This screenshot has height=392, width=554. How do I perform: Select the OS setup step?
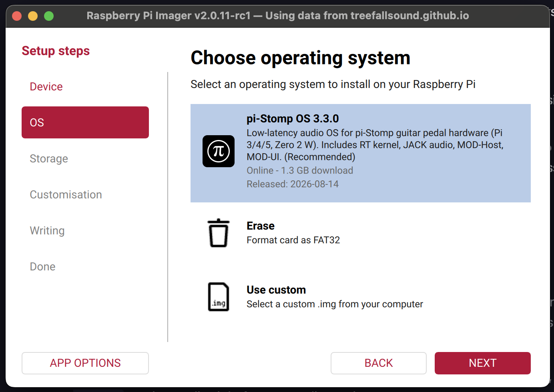pyautogui.click(x=85, y=122)
